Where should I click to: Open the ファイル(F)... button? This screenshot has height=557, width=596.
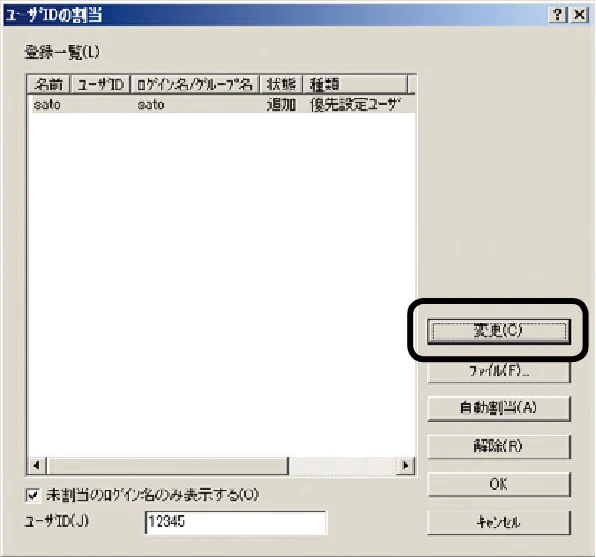tap(499, 371)
